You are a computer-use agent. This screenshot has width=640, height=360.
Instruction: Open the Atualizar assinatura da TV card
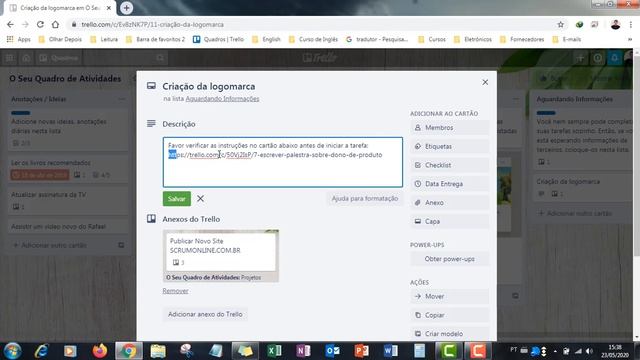68,200
